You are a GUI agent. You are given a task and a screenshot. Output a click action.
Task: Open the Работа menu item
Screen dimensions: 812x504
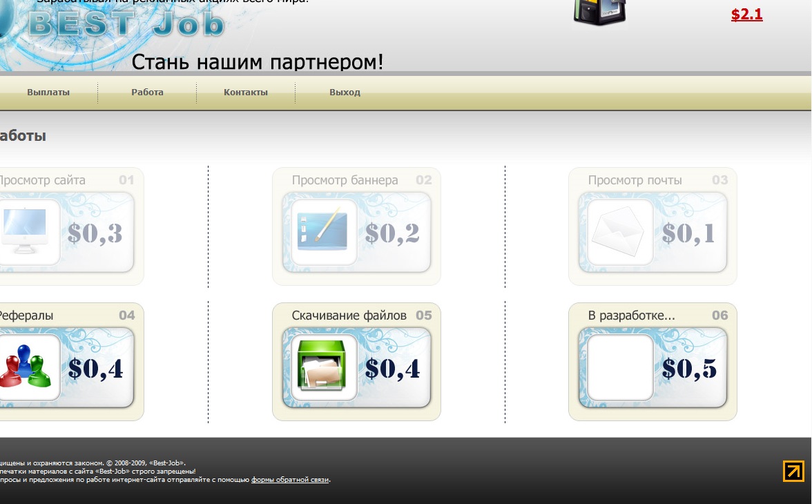coord(147,93)
